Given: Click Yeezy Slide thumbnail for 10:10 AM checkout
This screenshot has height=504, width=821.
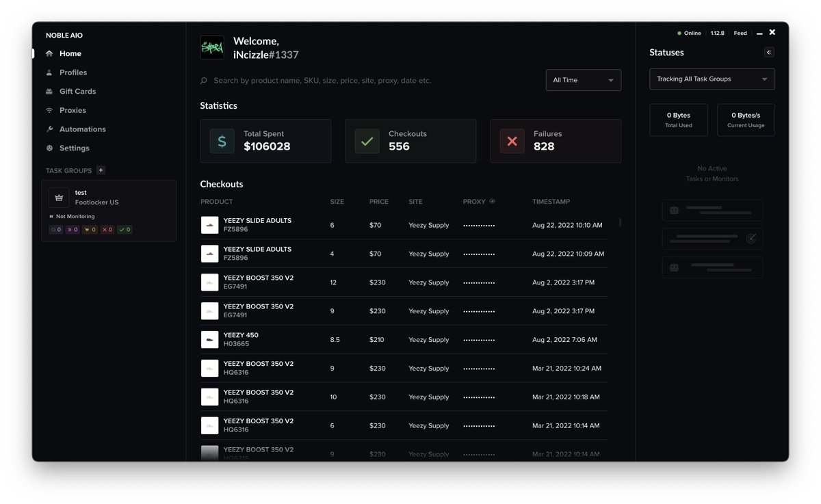Looking at the screenshot, I should click(x=210, y=225).
